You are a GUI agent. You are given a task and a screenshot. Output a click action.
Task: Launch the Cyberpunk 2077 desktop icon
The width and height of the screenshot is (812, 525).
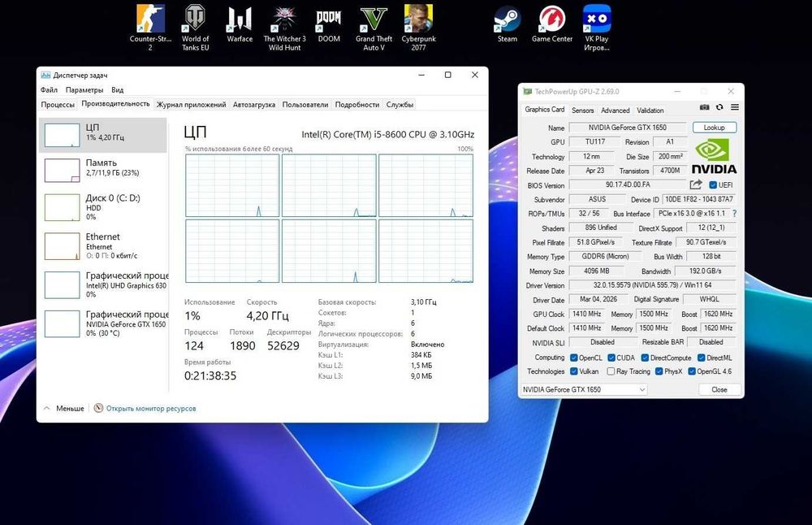point(418,28)
